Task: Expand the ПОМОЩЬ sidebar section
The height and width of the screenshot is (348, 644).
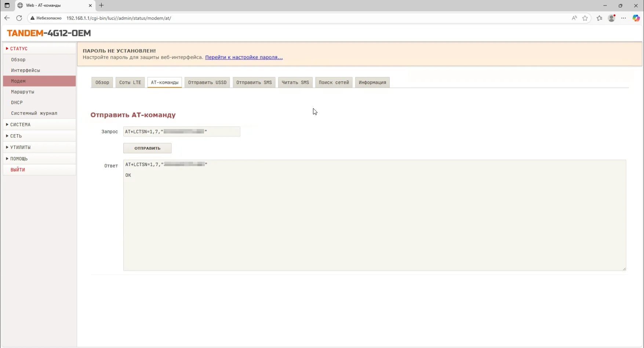Action: [x=19, y=159]
